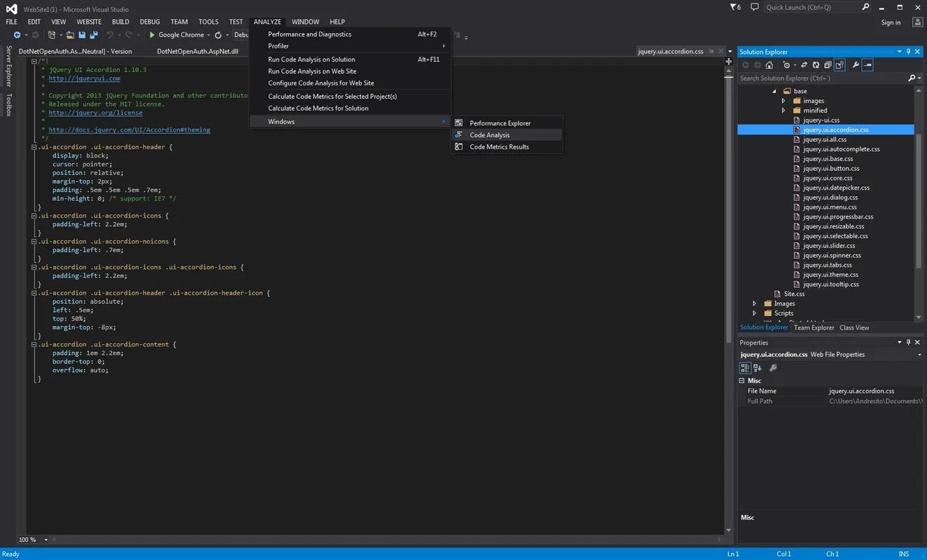Select Site.css in Solution Explorer

pos(794,294)
